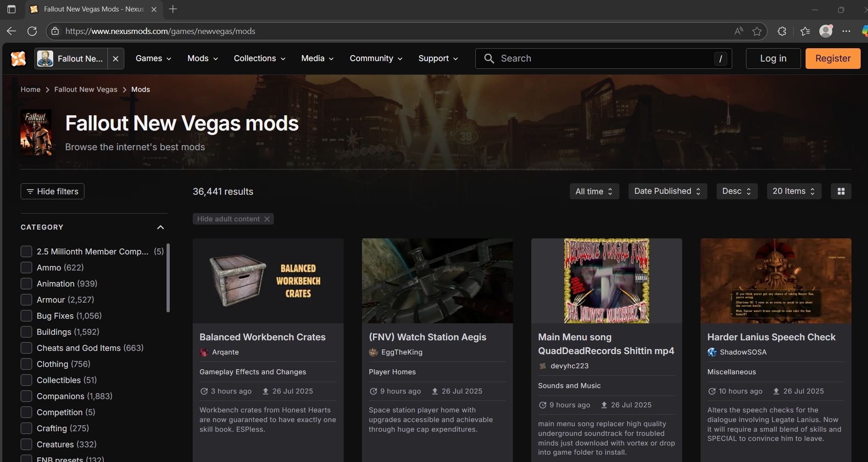Click the browser back arrow
The width and height of the screenshot is (868, 462).
11,31
